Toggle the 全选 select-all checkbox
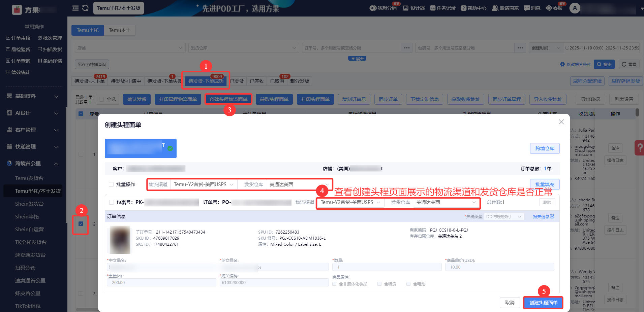The image size is (644, 312). pos(101,99)
